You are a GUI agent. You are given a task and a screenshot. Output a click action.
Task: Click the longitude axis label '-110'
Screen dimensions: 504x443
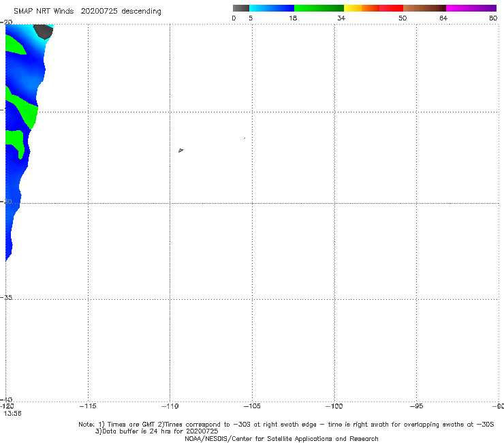tap(170, 406)
